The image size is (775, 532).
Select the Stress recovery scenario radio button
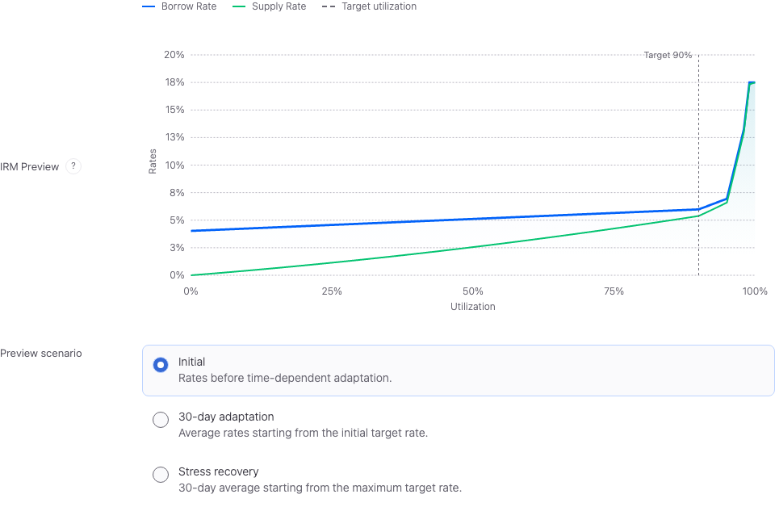(x=161, y=475)
